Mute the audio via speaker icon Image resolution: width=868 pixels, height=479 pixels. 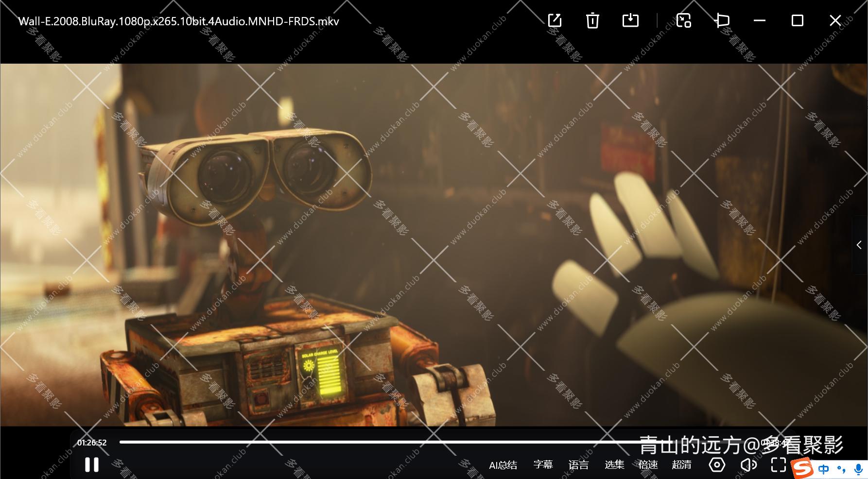click(748, 465)
